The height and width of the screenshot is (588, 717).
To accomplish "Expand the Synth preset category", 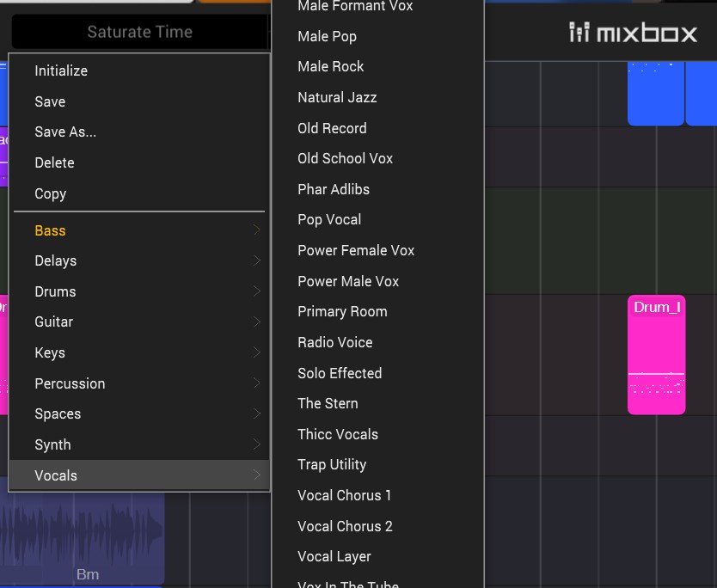I will (x=52, y=444).
